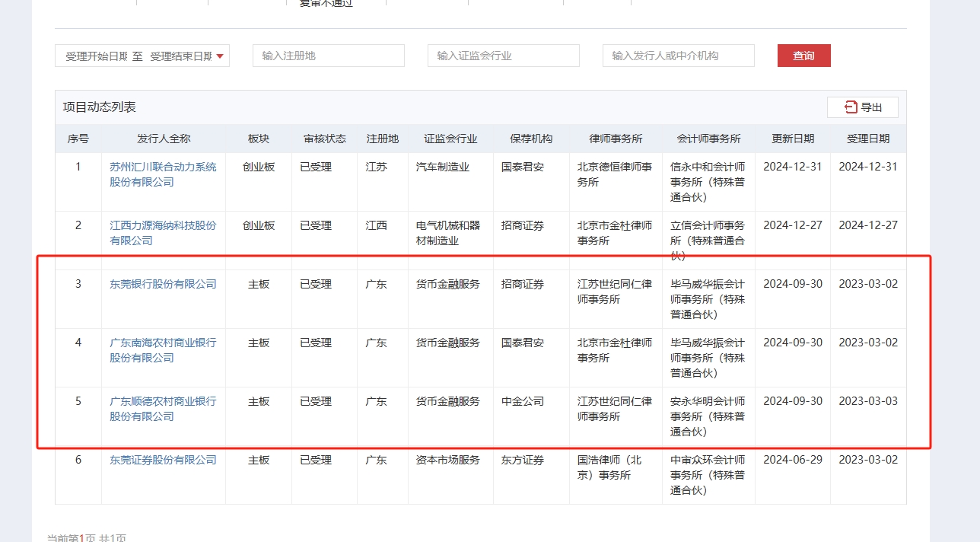This screenshot has width=980, height=542.
Task: Click the 律师事务所 column header
Action: pyautogui.click(x=616, y=139)
